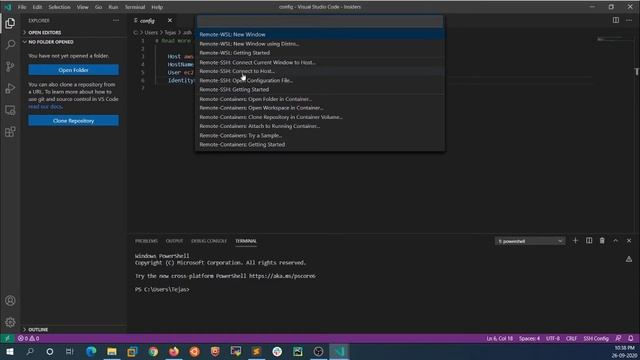This screenshot has height=360, width=640.
Task: Click the feedback icon in status bar
Action: (618, 338)
